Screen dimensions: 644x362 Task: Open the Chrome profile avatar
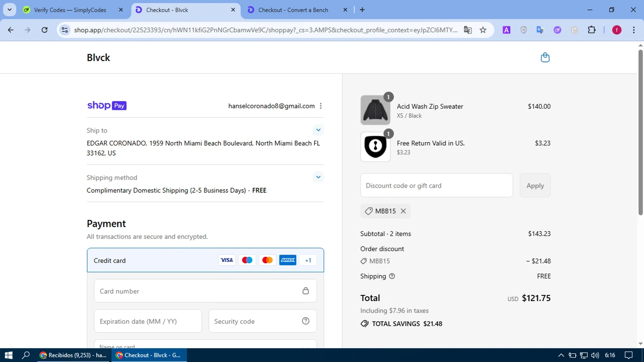click(x=617, y=30)
